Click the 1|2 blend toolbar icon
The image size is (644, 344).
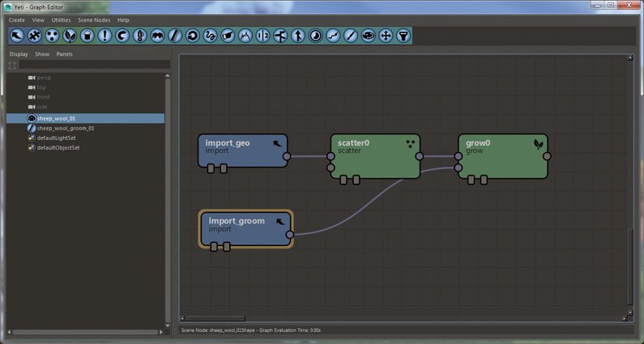262,36
